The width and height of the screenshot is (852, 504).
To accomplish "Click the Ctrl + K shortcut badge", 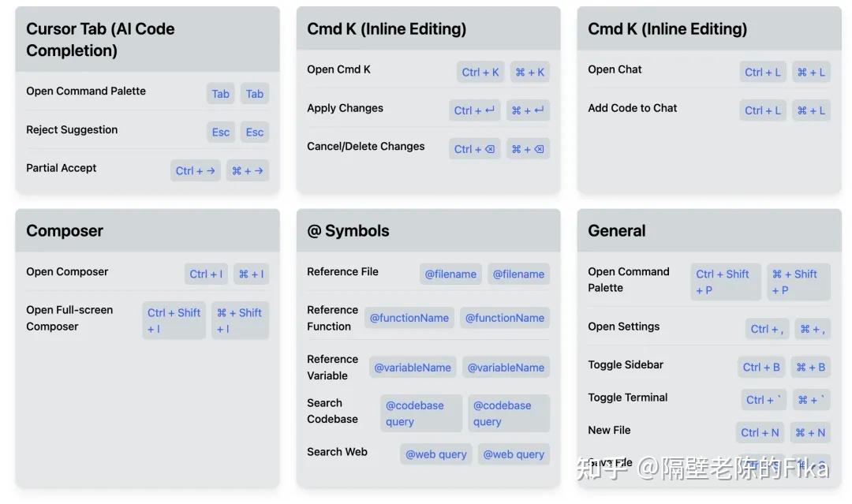I will tap(480, 72).
